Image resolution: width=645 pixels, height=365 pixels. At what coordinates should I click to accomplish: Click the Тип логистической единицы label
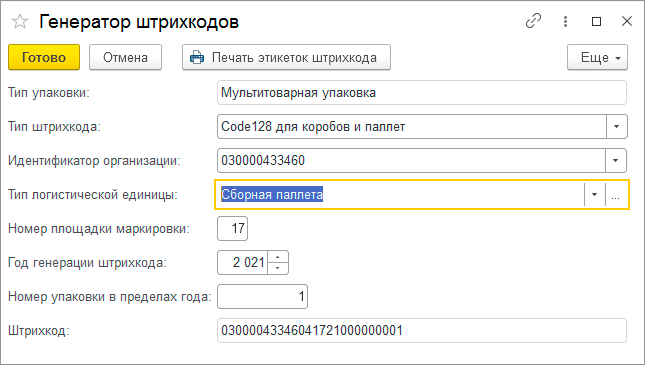tap(93, 195)
